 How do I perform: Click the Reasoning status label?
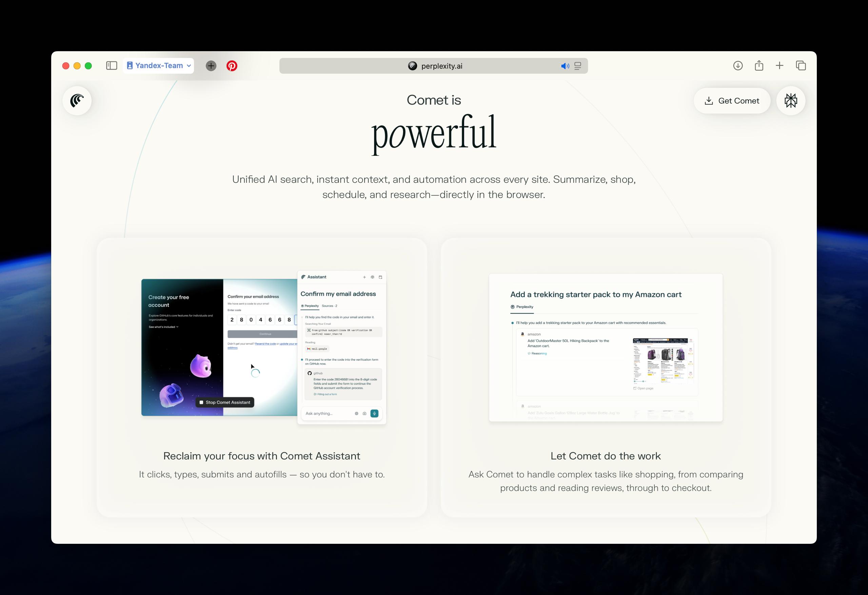coord(537,353)
